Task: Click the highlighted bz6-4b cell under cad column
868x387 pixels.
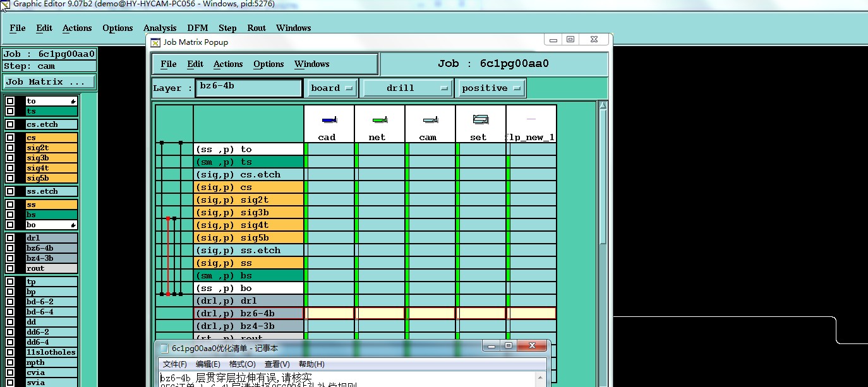Action: coord(329,313)
